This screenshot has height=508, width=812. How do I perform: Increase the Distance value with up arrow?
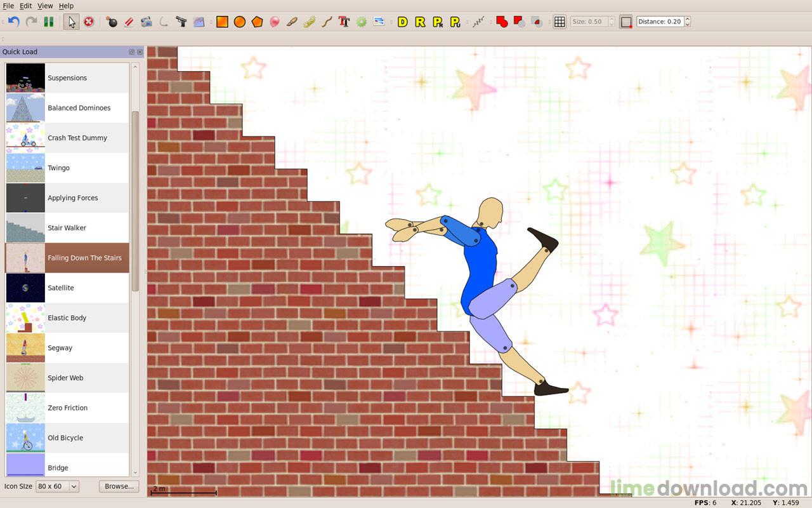[687, 19]
